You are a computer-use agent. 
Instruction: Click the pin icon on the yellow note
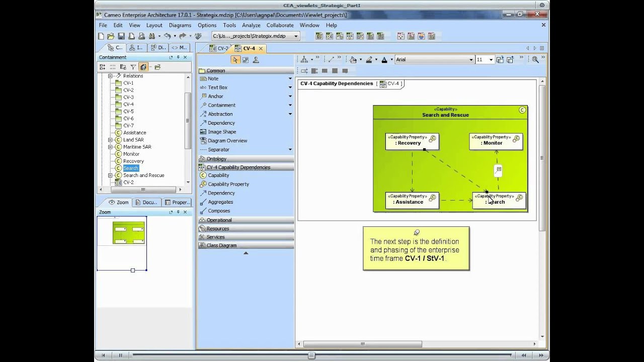417,232
